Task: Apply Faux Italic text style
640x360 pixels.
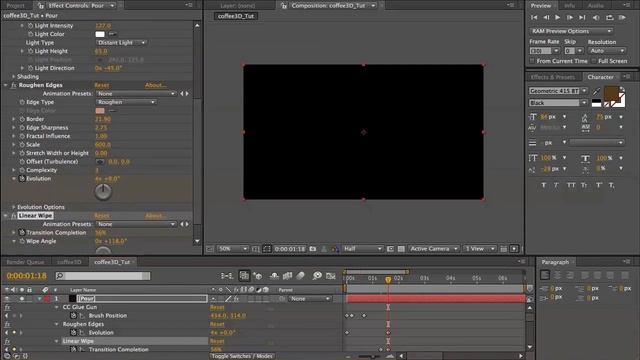Action: [556, 185]
